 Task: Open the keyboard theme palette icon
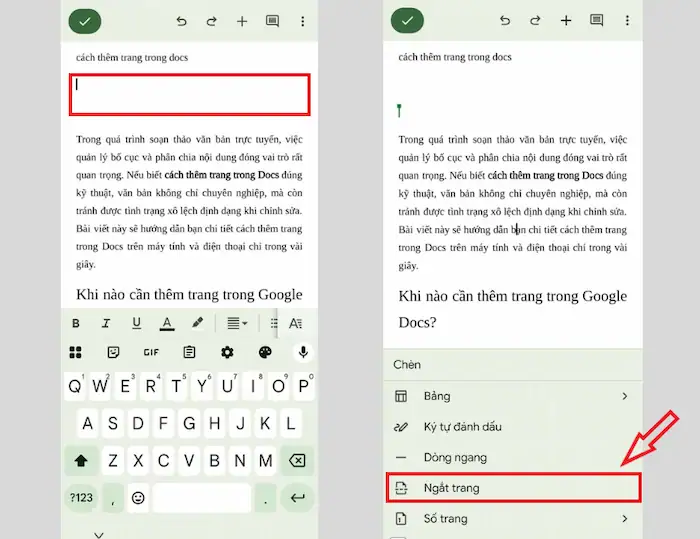265,352
